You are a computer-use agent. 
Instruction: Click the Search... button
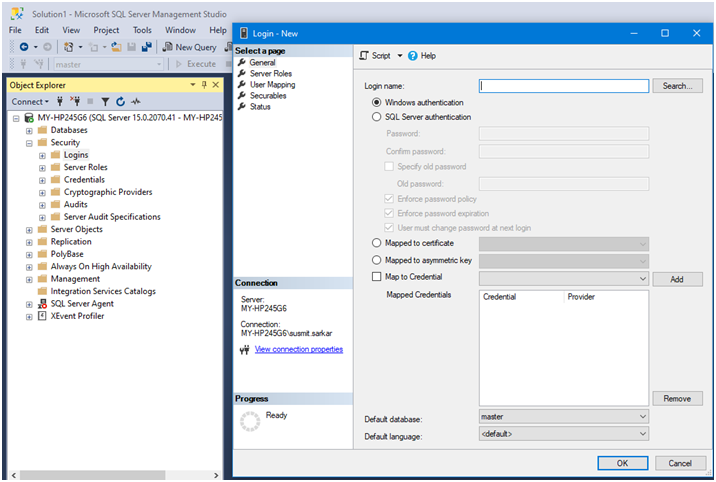point(677,86)
